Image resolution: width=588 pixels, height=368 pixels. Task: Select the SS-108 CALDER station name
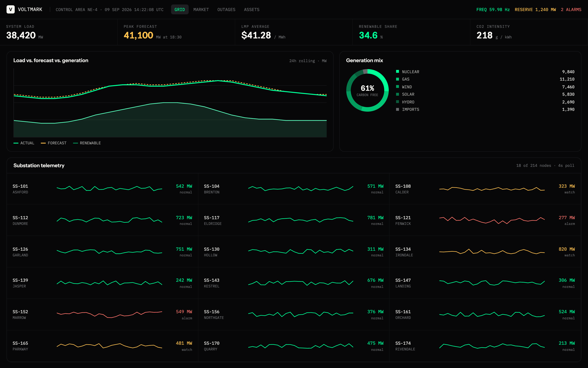point(402,192)
